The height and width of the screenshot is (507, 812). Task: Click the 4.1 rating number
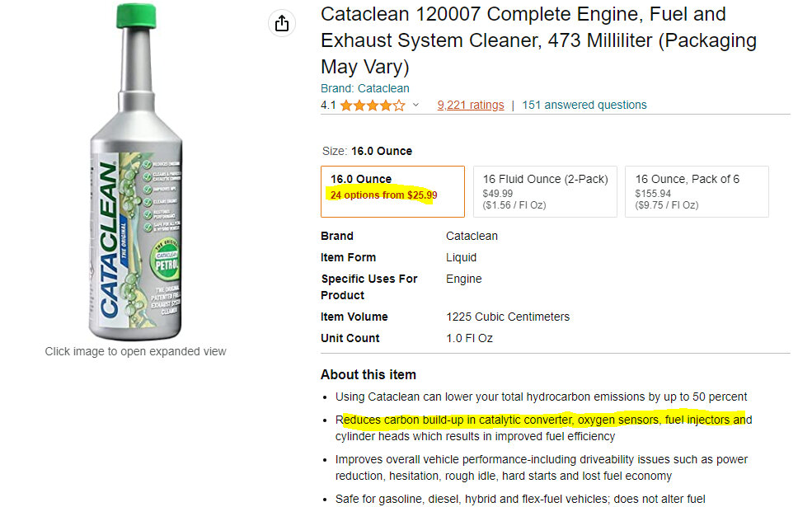pos(328,106)
